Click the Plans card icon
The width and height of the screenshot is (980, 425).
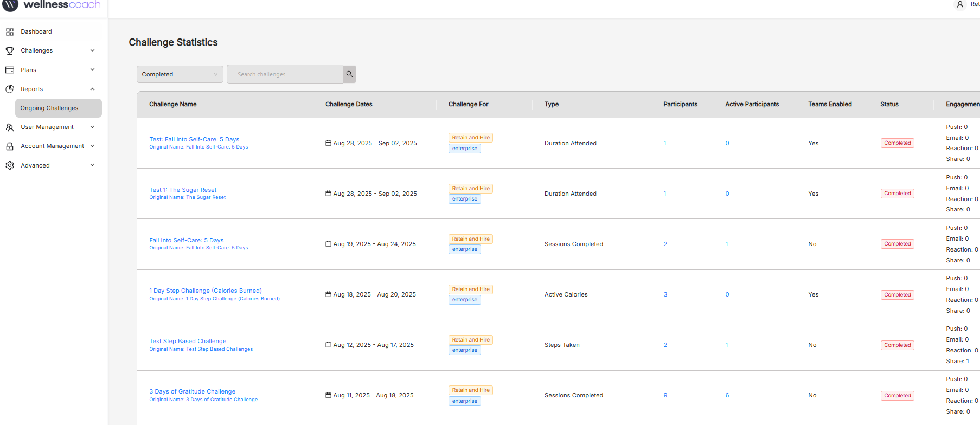[x=10, y=70]
